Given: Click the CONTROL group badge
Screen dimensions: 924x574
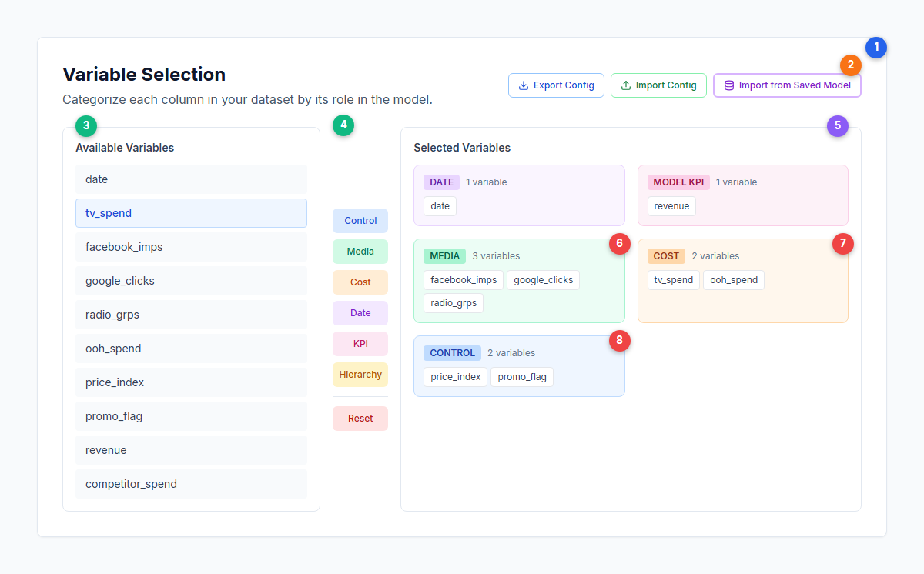Looking at the screenshot, I should coord(452,353).
